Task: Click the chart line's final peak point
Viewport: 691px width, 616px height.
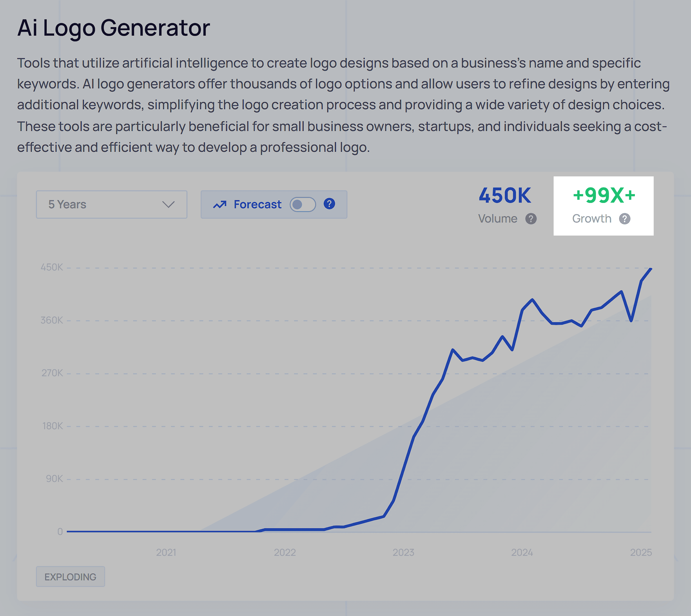Action: [x=650, y=269]
